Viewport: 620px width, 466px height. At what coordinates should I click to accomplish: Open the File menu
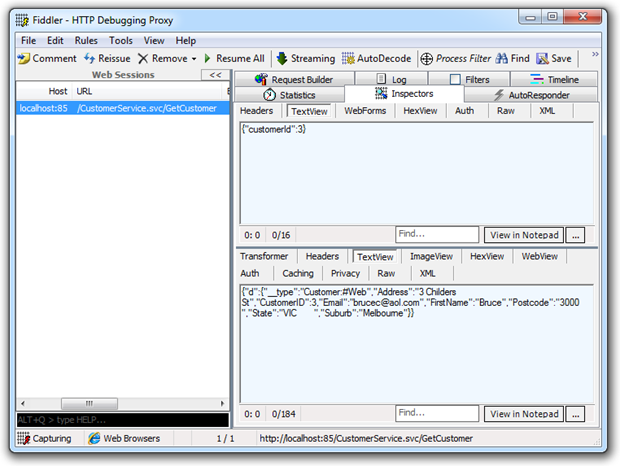pos(28,41)
